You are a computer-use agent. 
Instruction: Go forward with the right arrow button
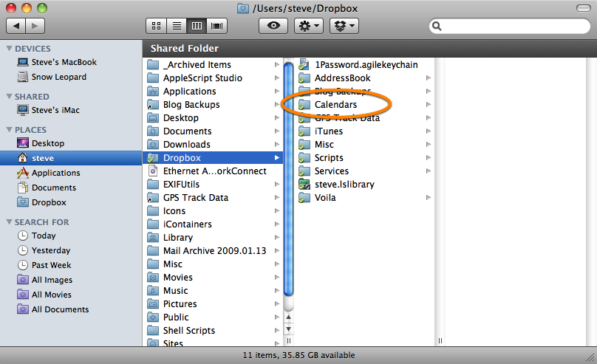point(35,26)
